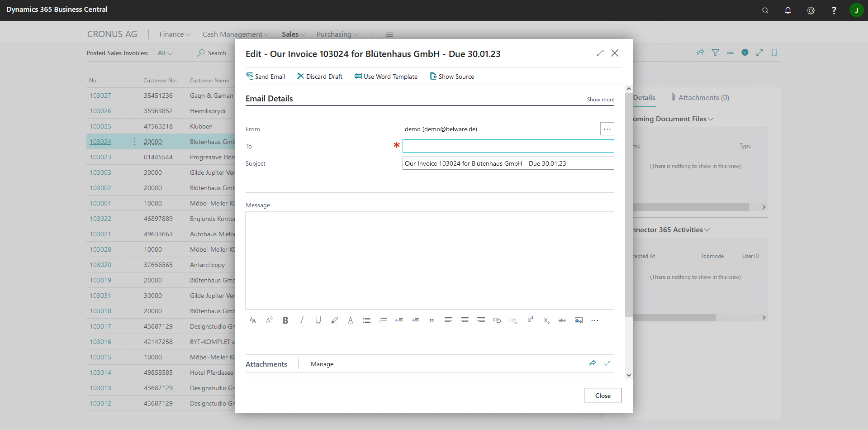Select the font name icon in message toolbar
The width and height of the screenshot is (868, 430).
[x=253, y=320]
